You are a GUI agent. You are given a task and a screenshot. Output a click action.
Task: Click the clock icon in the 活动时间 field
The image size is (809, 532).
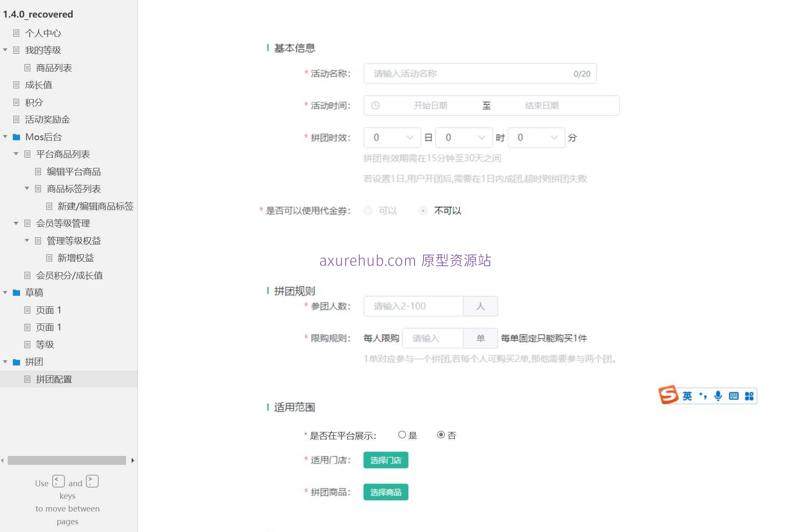[x=376, y=105]
